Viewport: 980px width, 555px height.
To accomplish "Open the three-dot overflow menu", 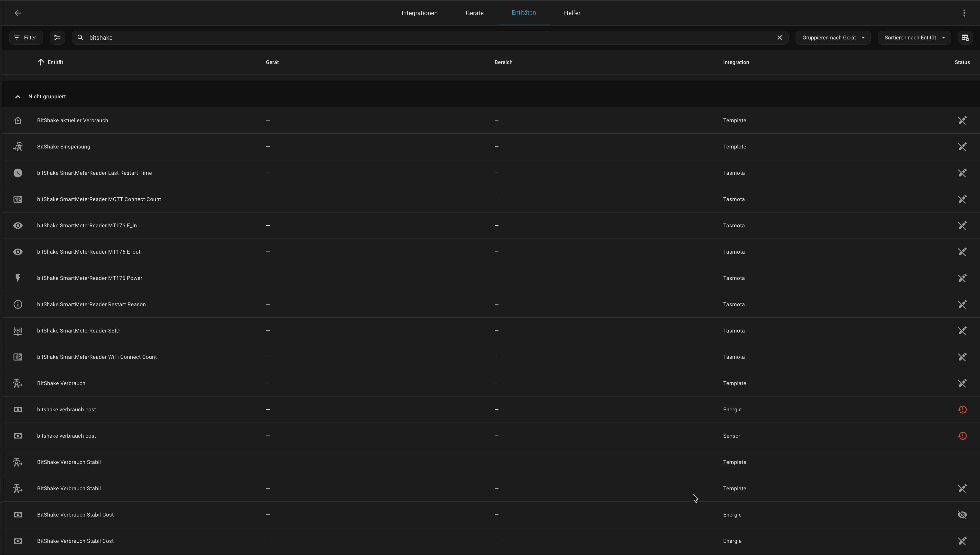I will (964, 13).
